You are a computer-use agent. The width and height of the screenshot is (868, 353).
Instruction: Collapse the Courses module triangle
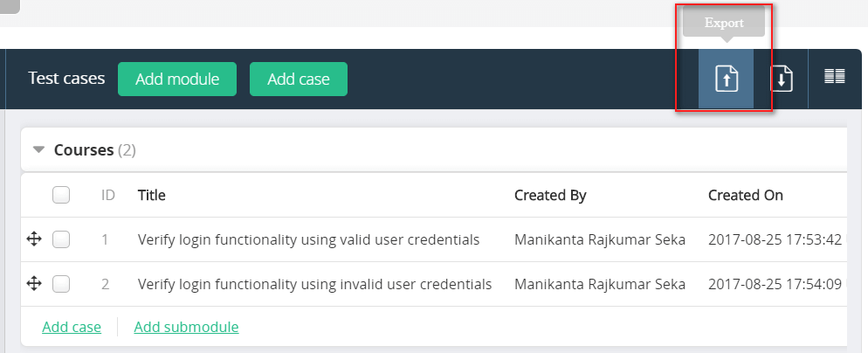click(38, 149)
